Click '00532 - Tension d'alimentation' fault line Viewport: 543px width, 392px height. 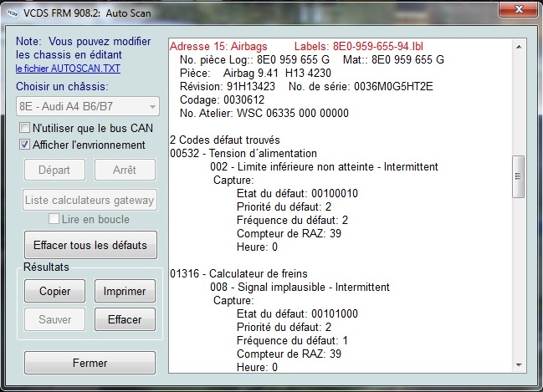point(243,153)
